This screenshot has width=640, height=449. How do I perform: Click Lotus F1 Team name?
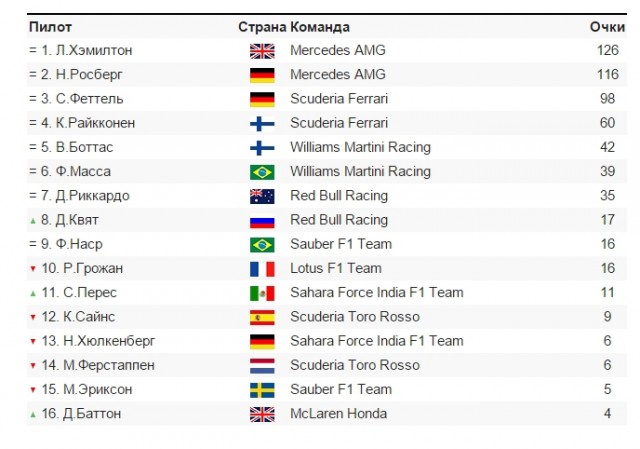(x=336, y=268)
